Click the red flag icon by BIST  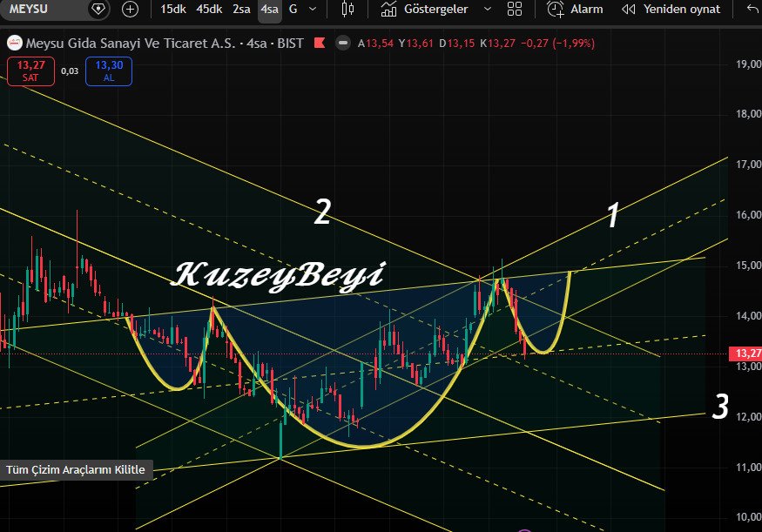coord(320,43)
